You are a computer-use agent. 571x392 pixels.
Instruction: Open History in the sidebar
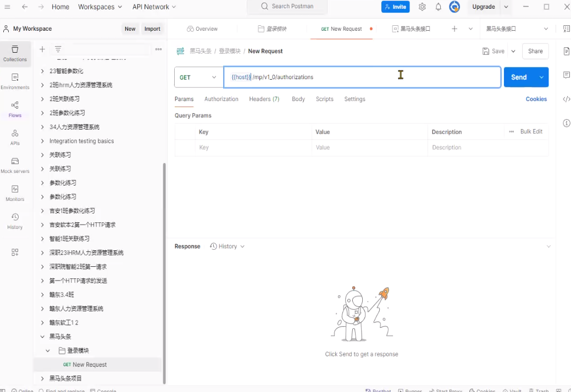(x=15, y=221)
